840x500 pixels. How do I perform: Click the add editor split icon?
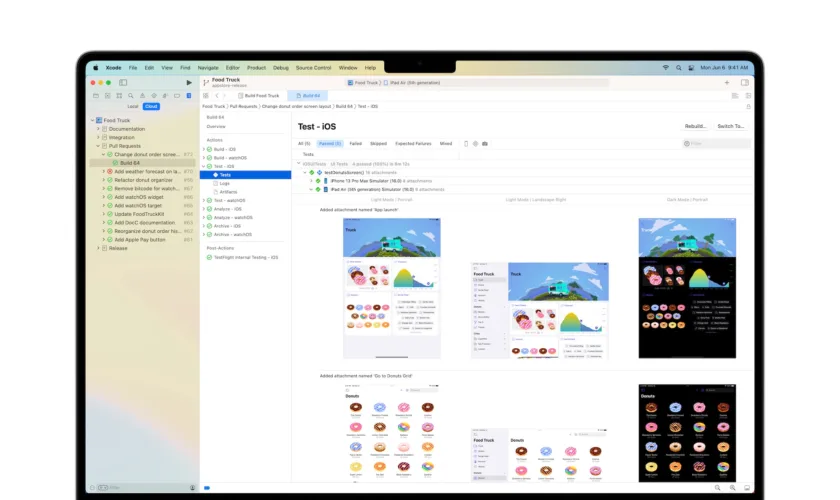(x=748, y=95)
